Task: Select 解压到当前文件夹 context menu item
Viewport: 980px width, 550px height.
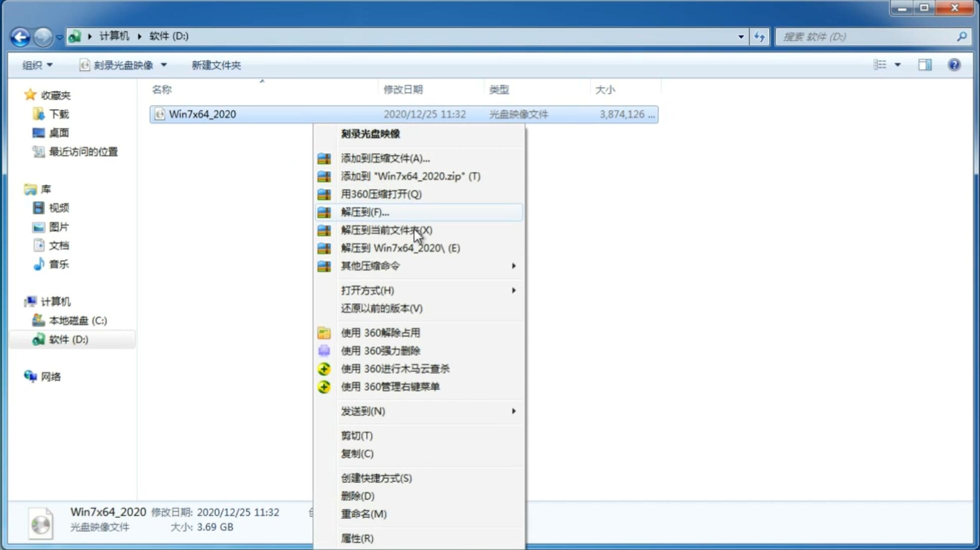Action: tap(387, 230)
